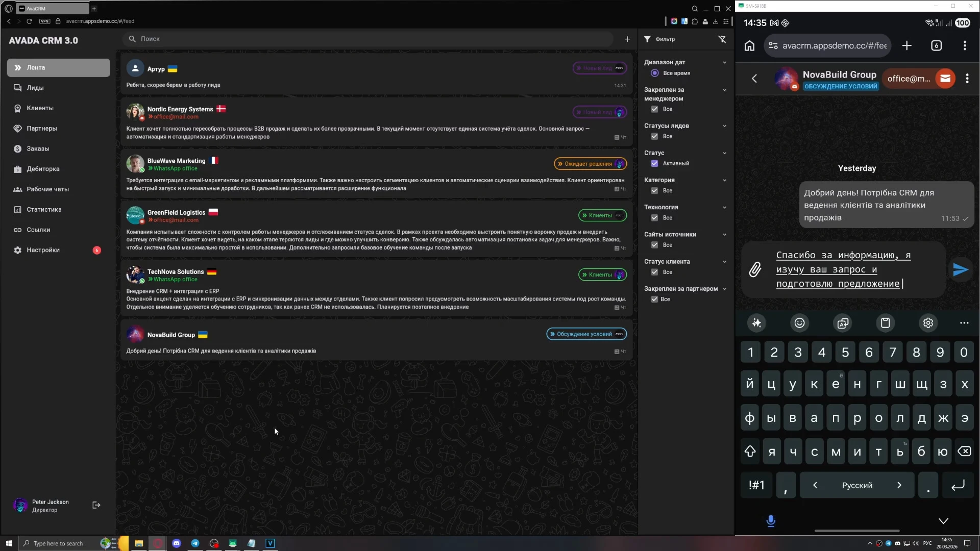980x551 pixels.
Task: Tap the blue microphone voice input icon
Action: [771, 521]
